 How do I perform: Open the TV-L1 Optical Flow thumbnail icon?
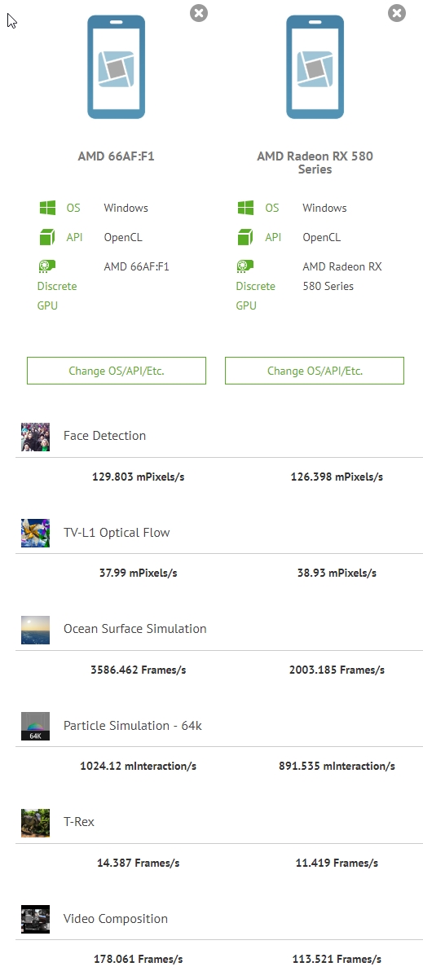tap(35, 533)
